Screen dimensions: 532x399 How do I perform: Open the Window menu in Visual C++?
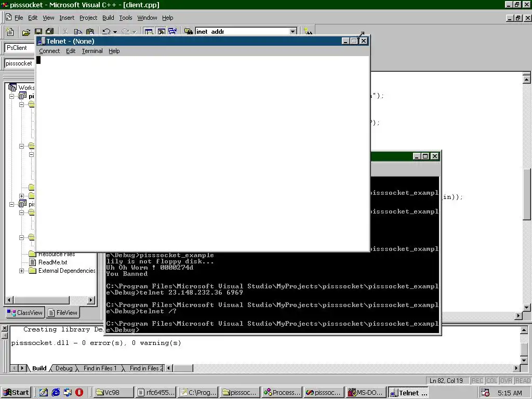click(147, 18)
